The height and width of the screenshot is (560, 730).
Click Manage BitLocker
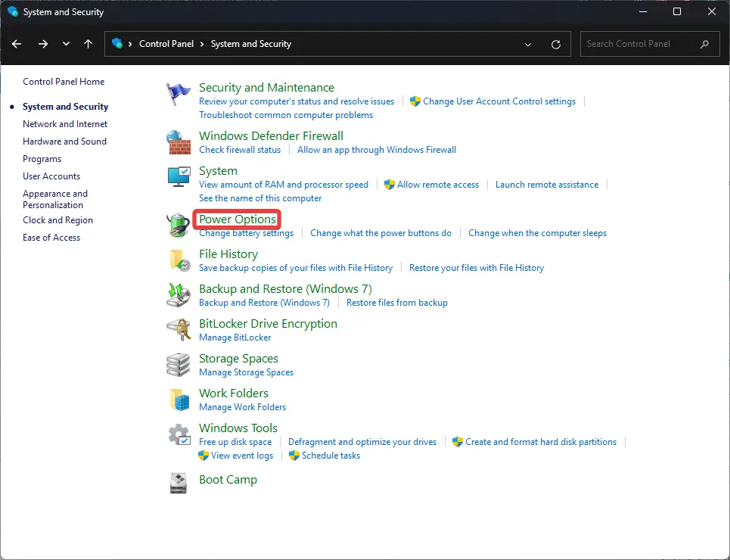click(235, 338)
